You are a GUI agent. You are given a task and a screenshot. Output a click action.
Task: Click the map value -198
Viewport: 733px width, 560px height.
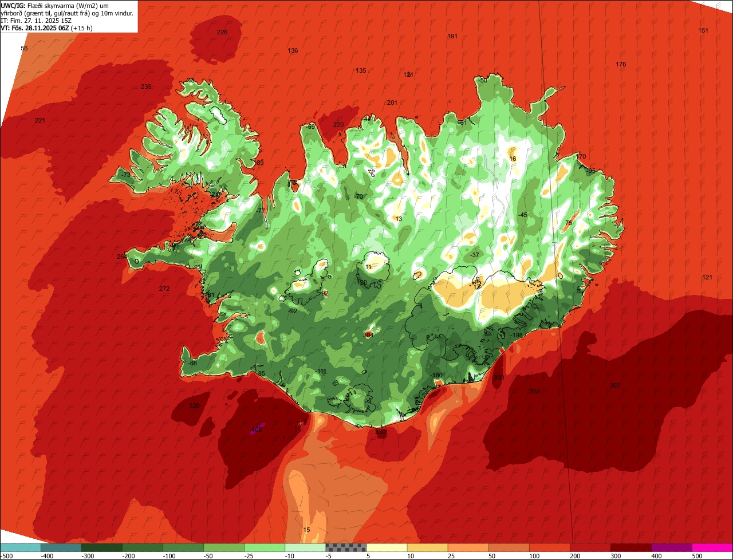517,335
